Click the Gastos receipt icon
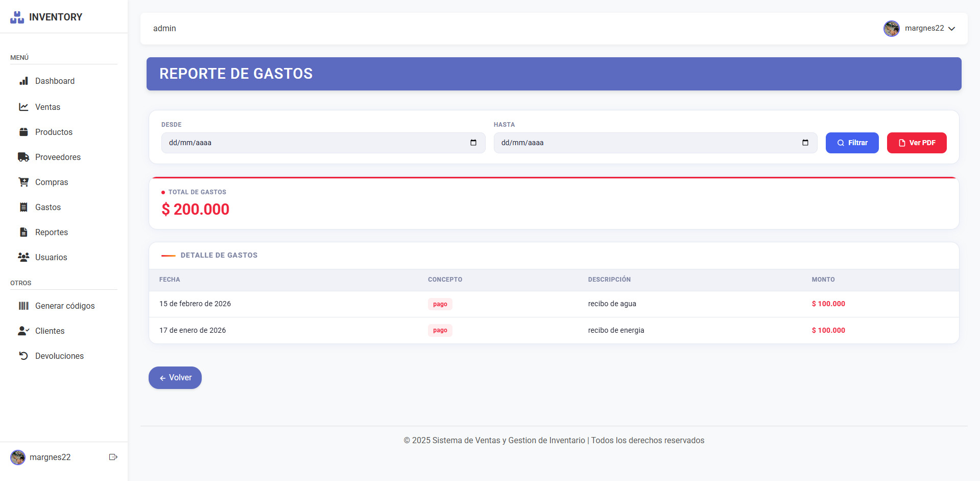980x481 pixels. coord(23,207)
